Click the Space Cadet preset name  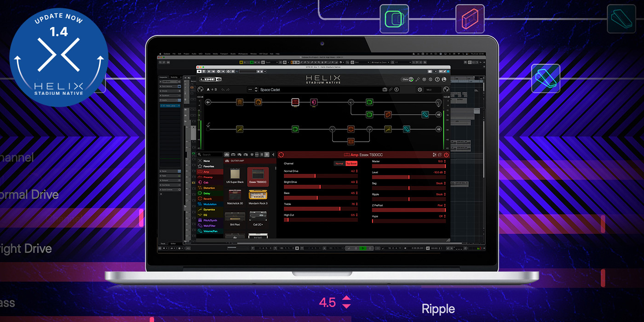click(270, 90)
